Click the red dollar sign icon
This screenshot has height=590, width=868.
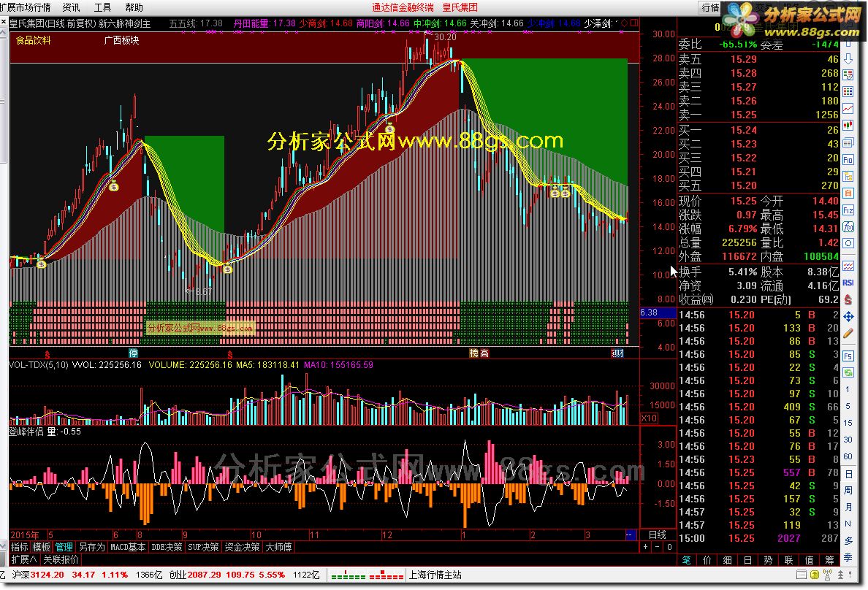click(x=848, y=299)
